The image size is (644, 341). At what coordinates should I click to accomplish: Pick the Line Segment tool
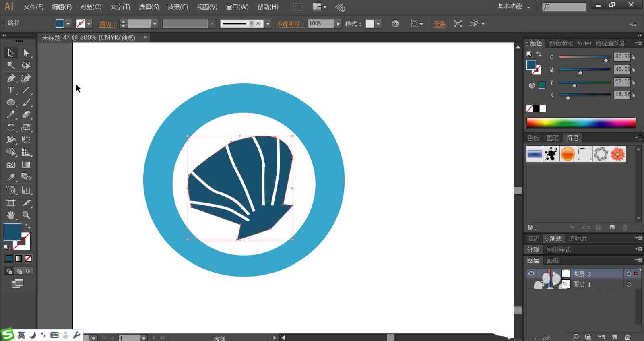pos(26,90)
